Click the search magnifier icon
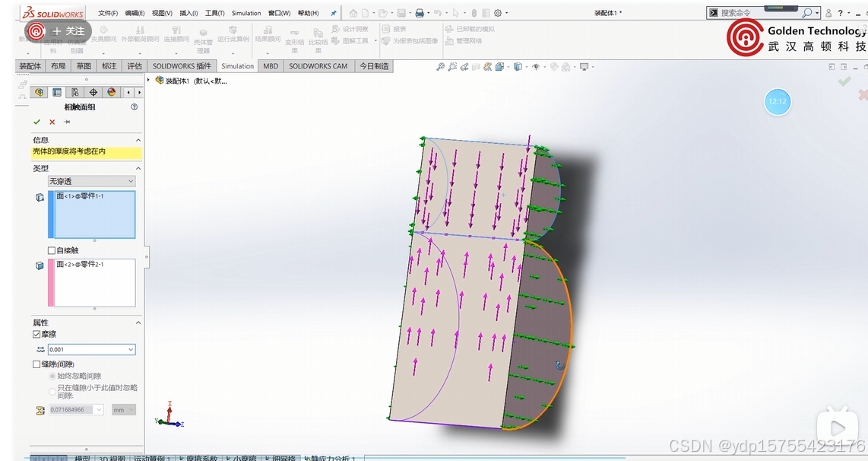This screenshot has height=461, width=868. point(807,13)
